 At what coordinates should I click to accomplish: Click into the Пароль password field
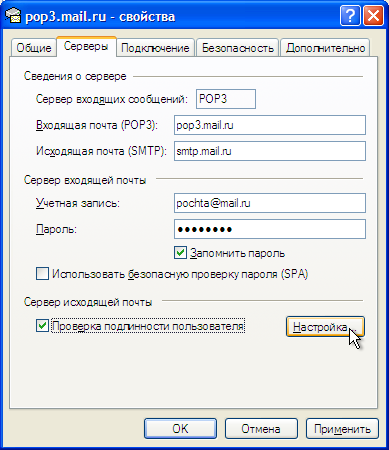[x=270, y=229]
